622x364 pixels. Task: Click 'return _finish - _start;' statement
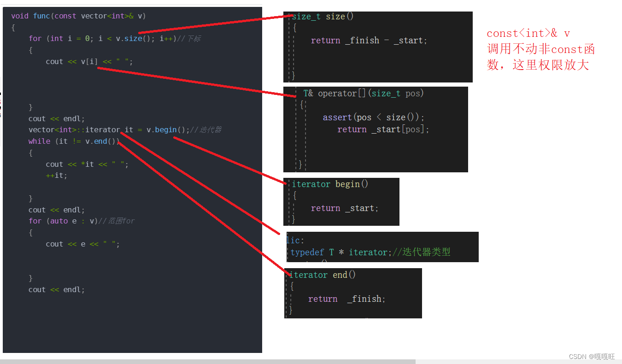[369, 41]
